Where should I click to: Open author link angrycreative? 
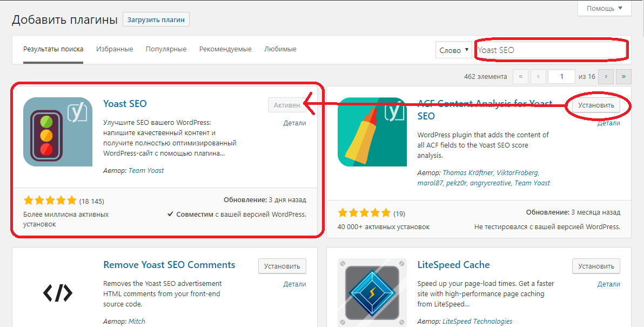491,183
